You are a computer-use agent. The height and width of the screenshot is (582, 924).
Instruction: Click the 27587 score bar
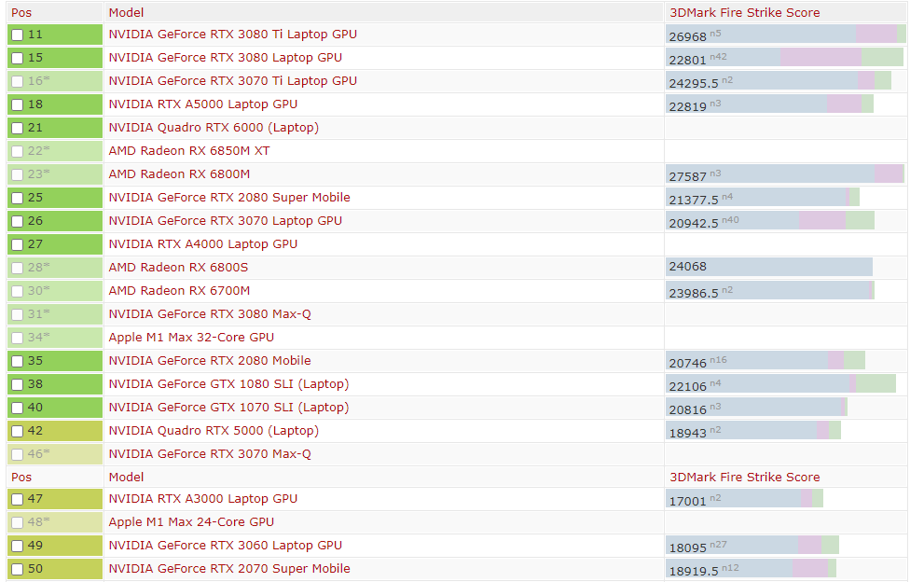(785, 174)
